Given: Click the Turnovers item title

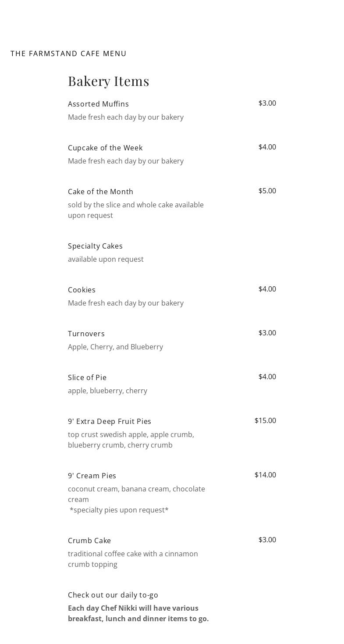Looking at the screenshot, I should tap(86, 334).
